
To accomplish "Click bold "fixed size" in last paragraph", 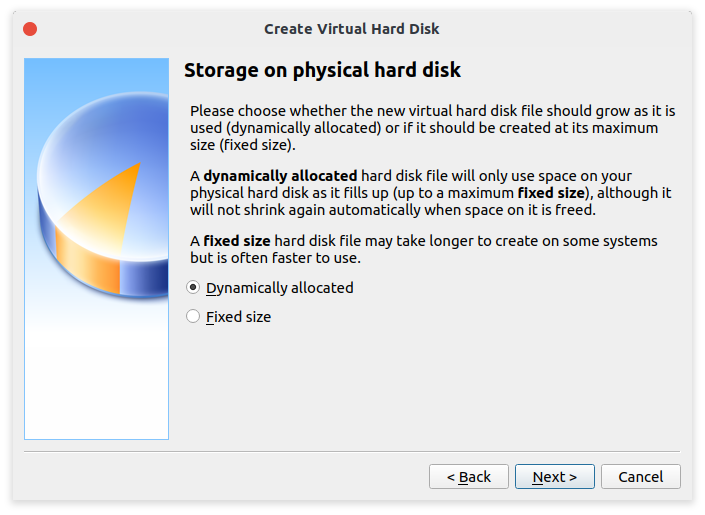I will (x=236, y=241).
